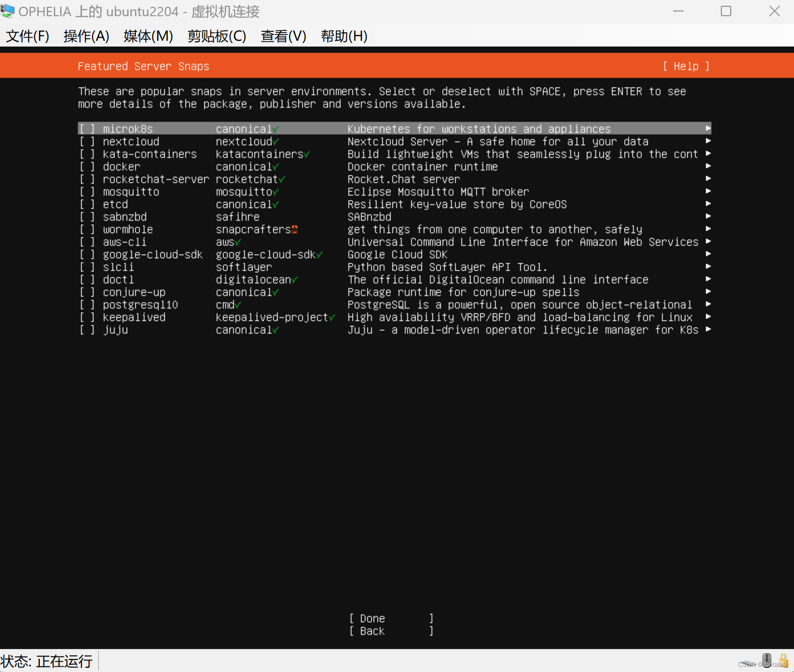Toggle the conjure-up checkbox
Viewport: 794px width, 672px height.
[87, 292]
